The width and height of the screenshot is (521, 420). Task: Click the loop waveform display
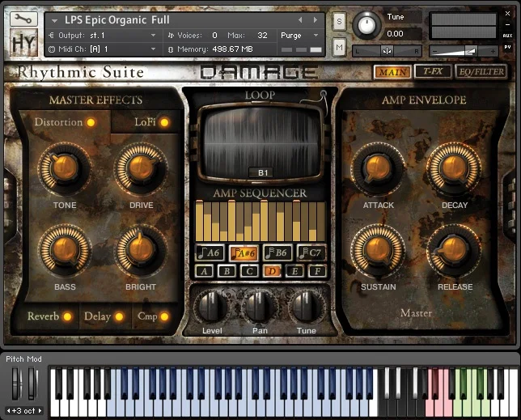pos(260,143)
